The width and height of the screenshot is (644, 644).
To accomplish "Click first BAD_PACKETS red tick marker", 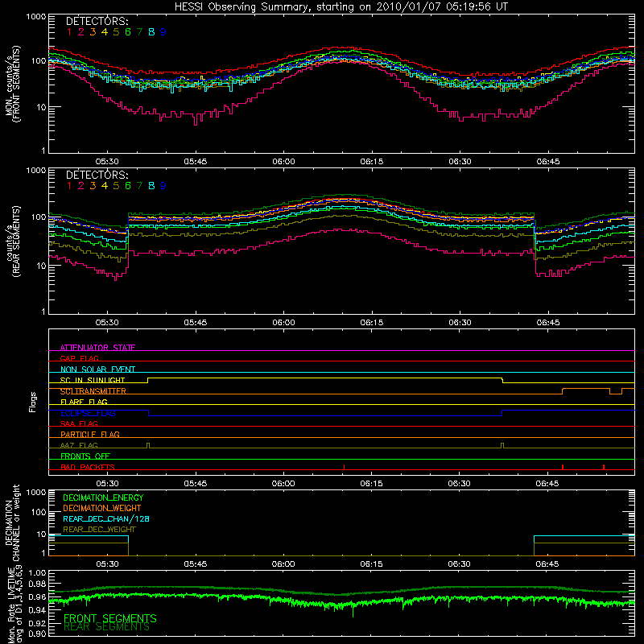I will click(x=344, y=467).
